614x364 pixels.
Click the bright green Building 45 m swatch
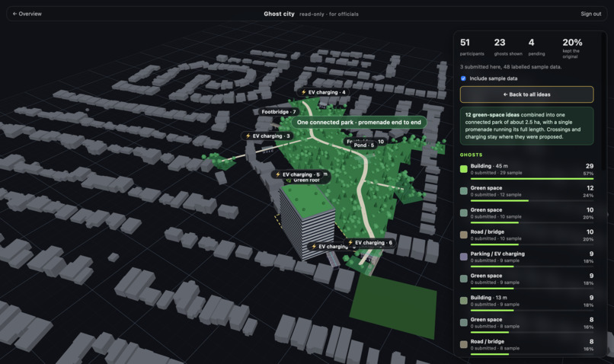pos(464,169)
